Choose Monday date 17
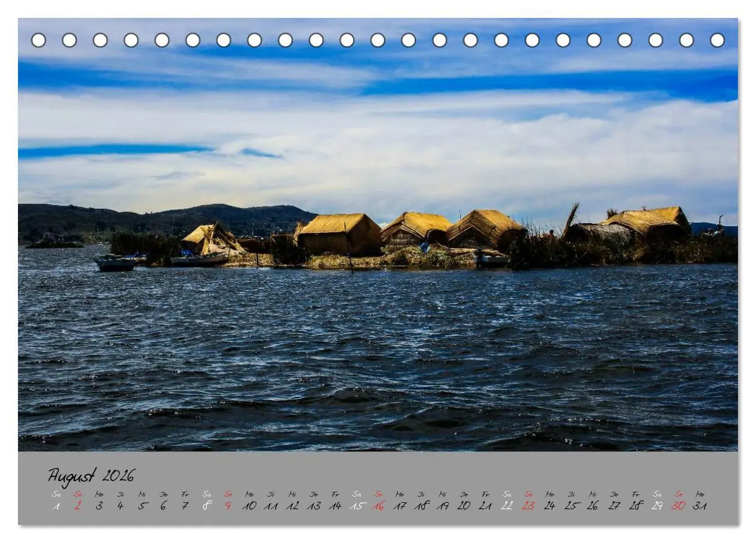 (400, 506)
